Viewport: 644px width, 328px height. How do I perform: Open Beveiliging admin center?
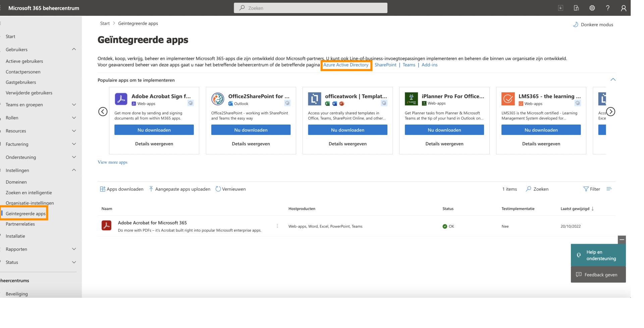16,294
